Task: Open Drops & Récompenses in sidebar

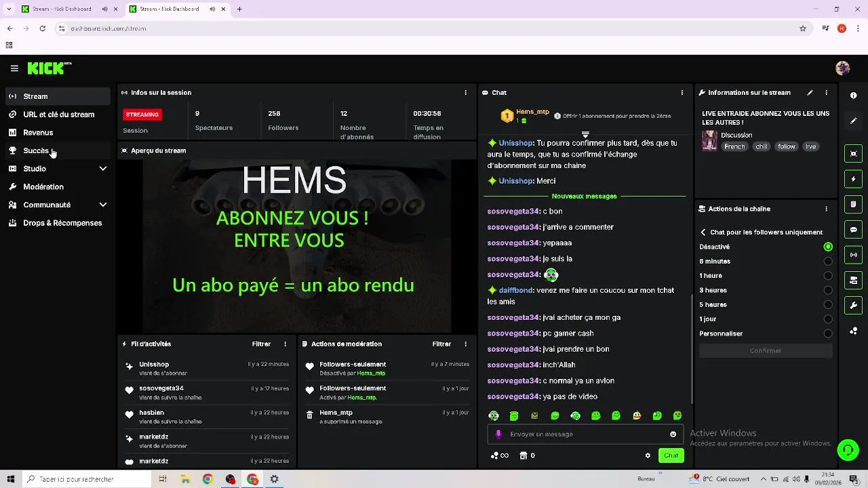Action: pyautogui.click(x=58, y=223)
